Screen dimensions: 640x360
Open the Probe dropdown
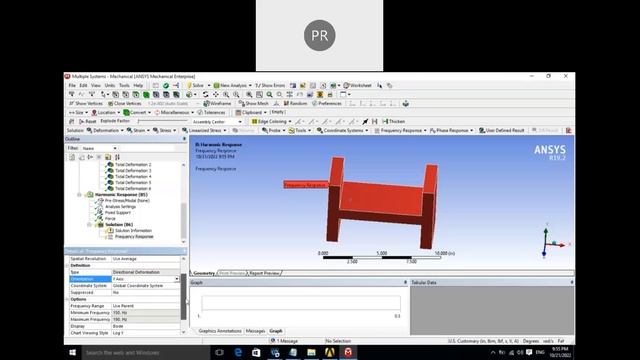(x=273, y=130)
